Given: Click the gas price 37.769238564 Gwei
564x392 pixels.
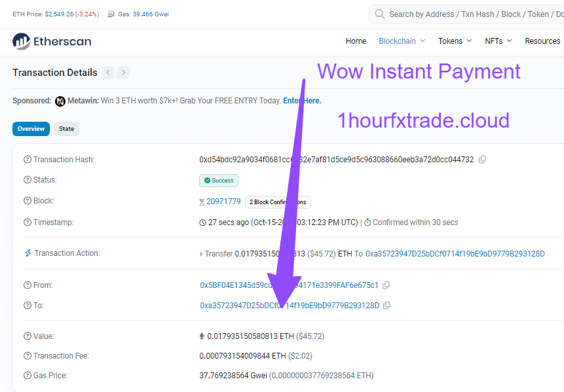Looking at the screenshot, I should pyautogui.click(x=233, y=376).
